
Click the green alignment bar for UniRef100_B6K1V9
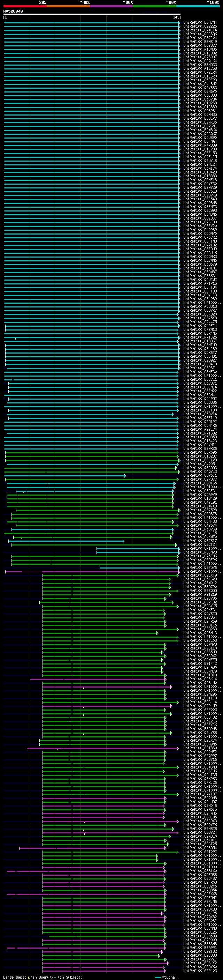pos(92,460)
